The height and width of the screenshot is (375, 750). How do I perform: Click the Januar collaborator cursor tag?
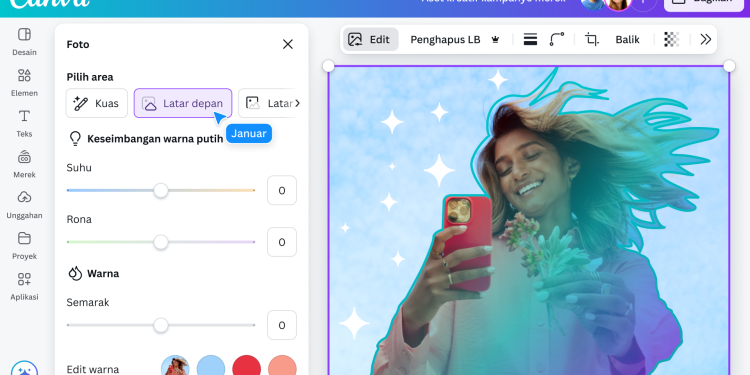coord(249,133)
